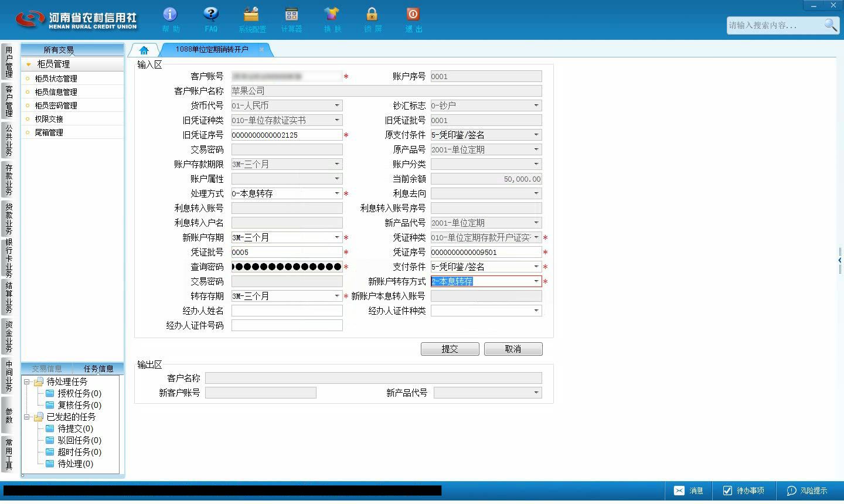Image resolution: width=844 pixels, height=504 pixels.
Task: Open 待办事项 to-do items
Action: pyautogui.click(x=744, y=491)
